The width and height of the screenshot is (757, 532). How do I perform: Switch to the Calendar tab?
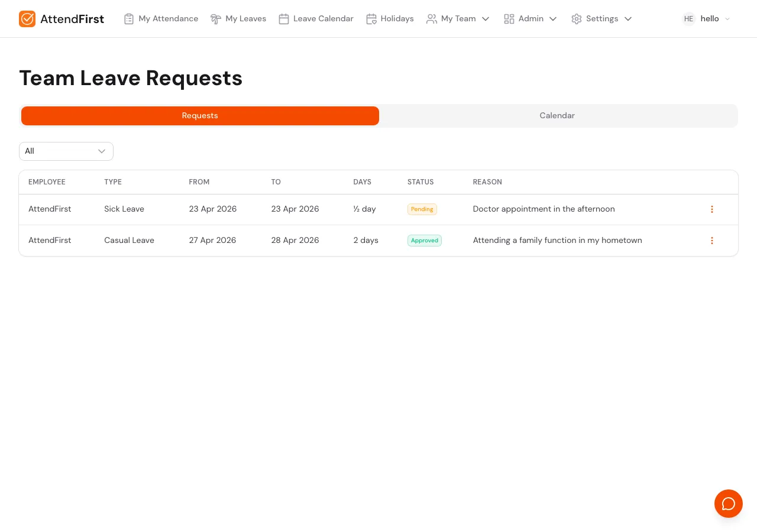pos(557,115)
